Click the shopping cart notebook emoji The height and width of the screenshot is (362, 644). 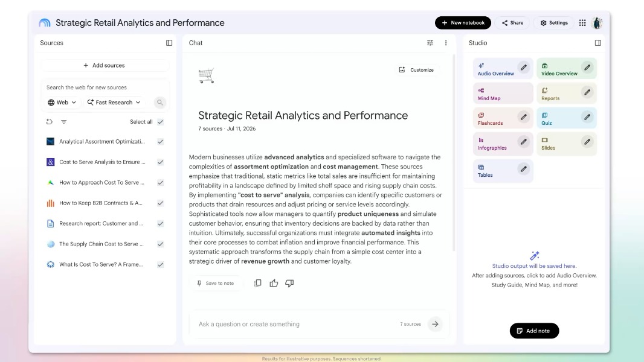click(206, 76)
